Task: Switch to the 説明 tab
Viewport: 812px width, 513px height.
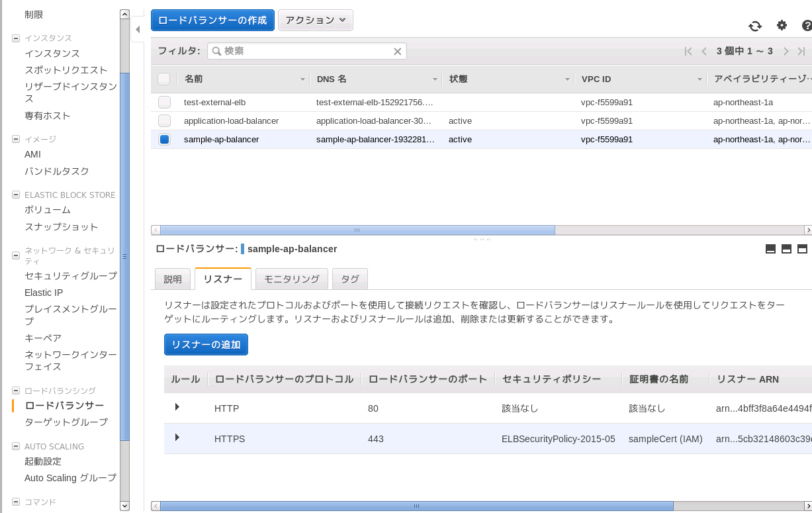Action: 173,279
